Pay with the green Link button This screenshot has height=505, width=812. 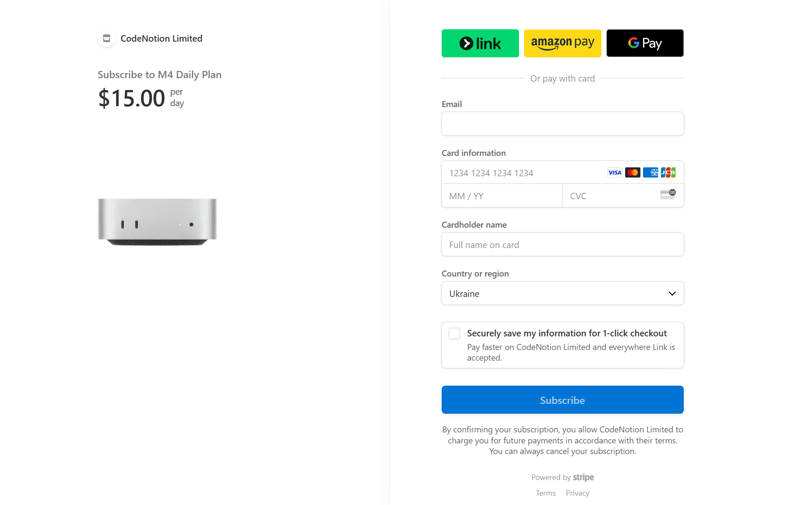tap(480, 43)
